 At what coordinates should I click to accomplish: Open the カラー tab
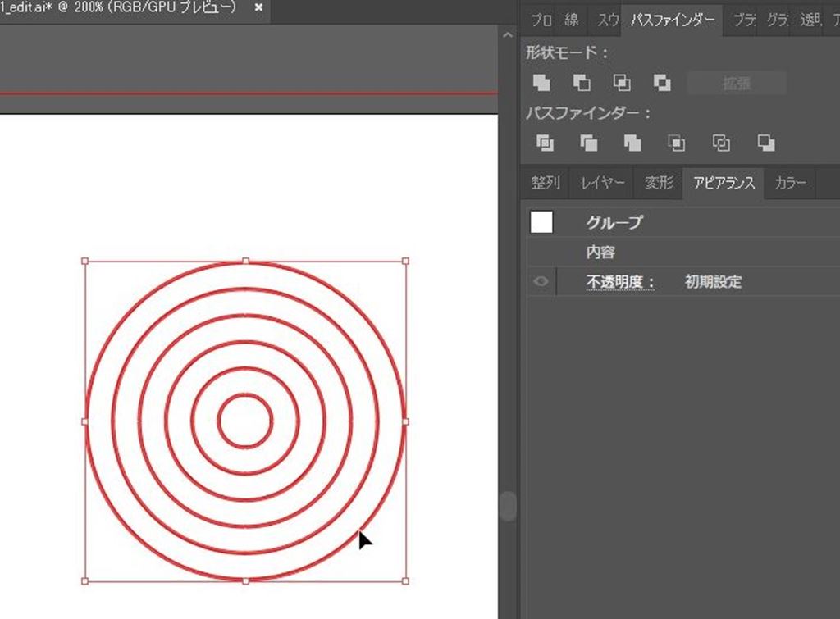coord(790,183)
